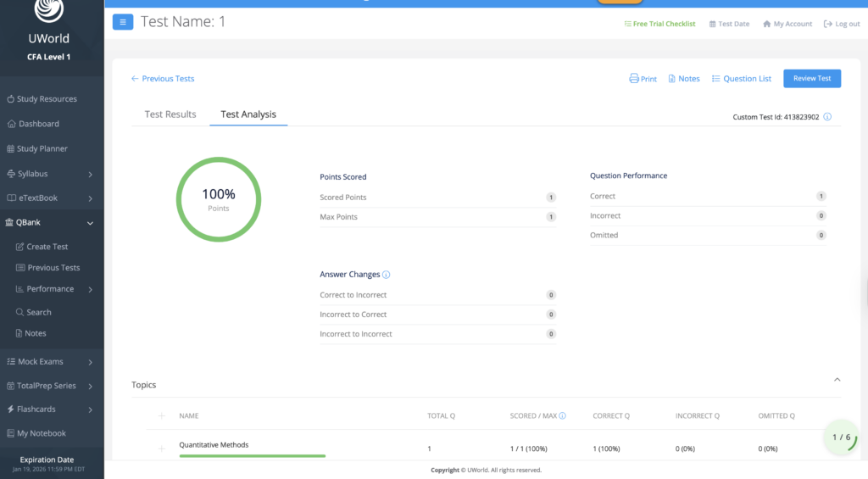
Task: Select the Test Analysis tab
Action: pyautogui.click(x=248, y=114)
